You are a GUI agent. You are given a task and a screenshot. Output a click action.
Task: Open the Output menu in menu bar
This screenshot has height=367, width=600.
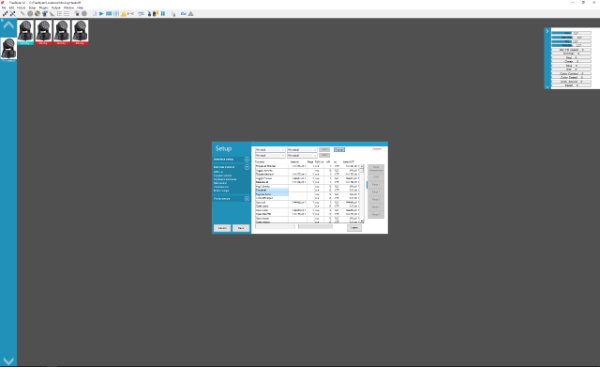tap(56, 8)
